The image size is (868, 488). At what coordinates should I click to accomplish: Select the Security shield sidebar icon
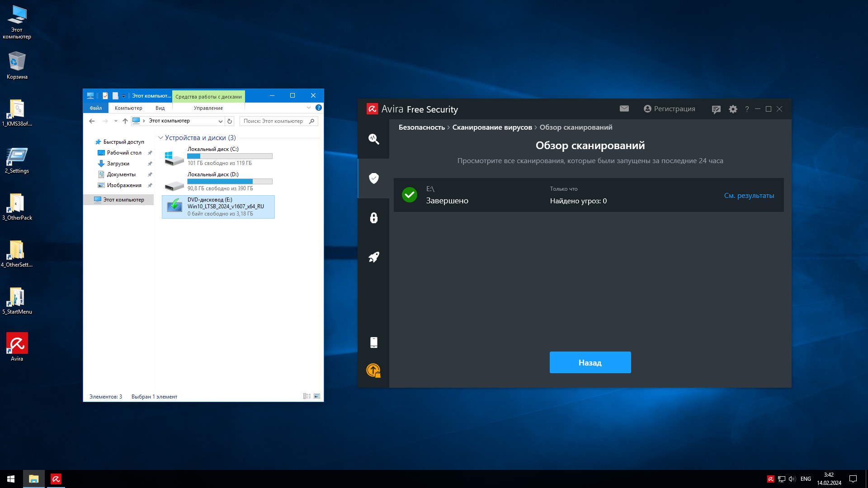pyautogui.click(x=373, y=178)
